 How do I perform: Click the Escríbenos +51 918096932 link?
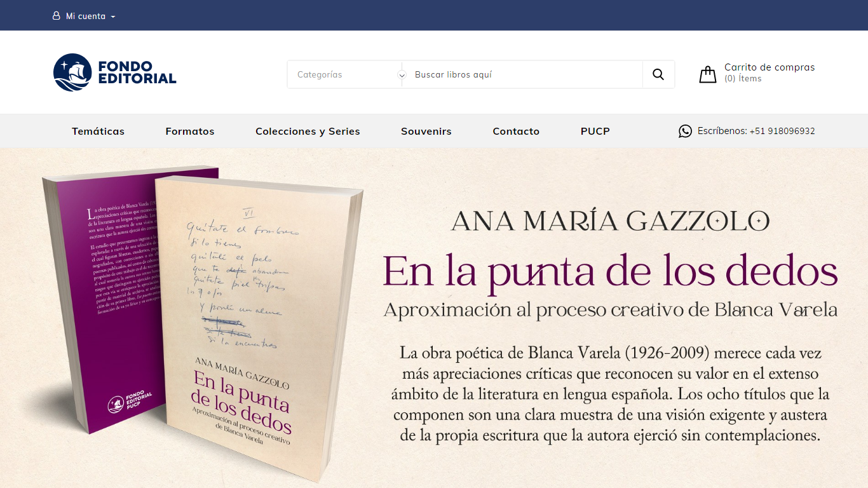pyautogui.click(x=756, y=131)
